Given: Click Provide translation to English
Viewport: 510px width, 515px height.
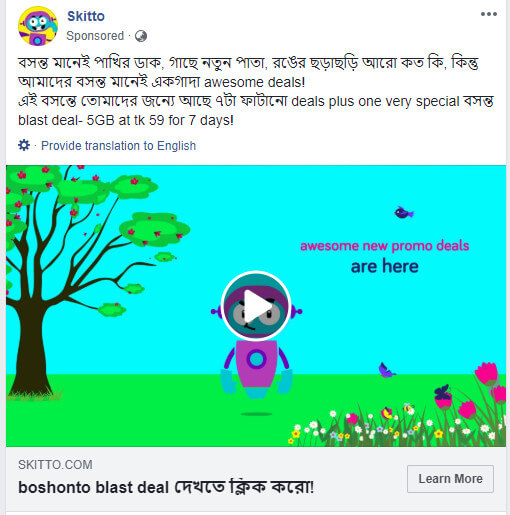Looking at the screenshot, I should point(118,146).
